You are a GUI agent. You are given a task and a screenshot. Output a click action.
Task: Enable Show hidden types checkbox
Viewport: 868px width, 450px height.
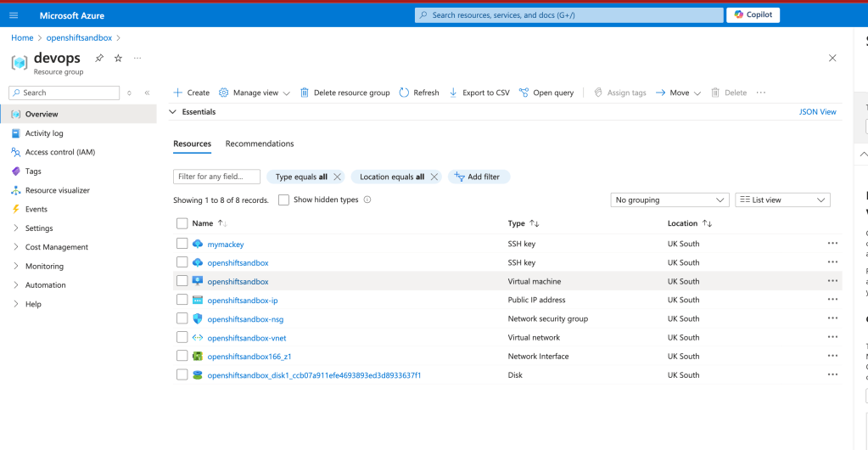tap(284, 200)
